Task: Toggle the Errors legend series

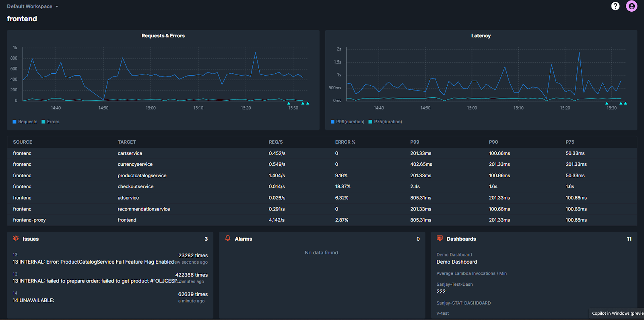Action: 50,122
